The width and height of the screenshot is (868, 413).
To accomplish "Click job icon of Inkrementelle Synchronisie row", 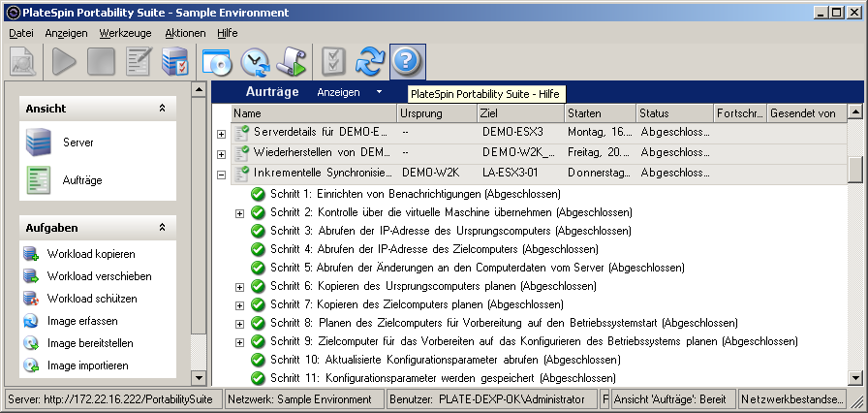I will click(x=242, y=174).
